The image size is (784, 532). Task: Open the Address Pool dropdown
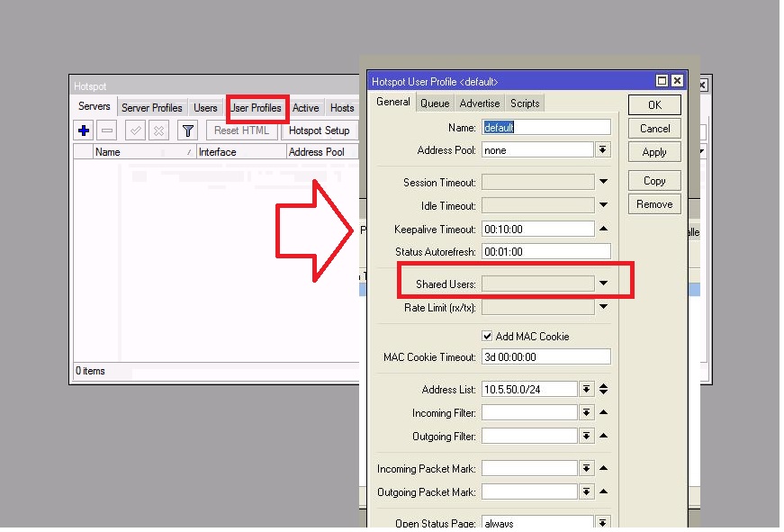[603, 150]
